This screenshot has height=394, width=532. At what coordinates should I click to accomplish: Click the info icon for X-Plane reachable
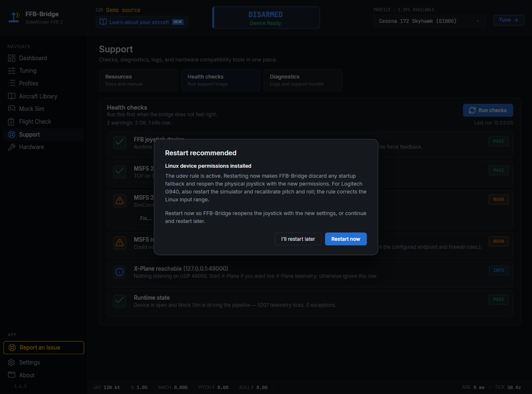point(120,272)
